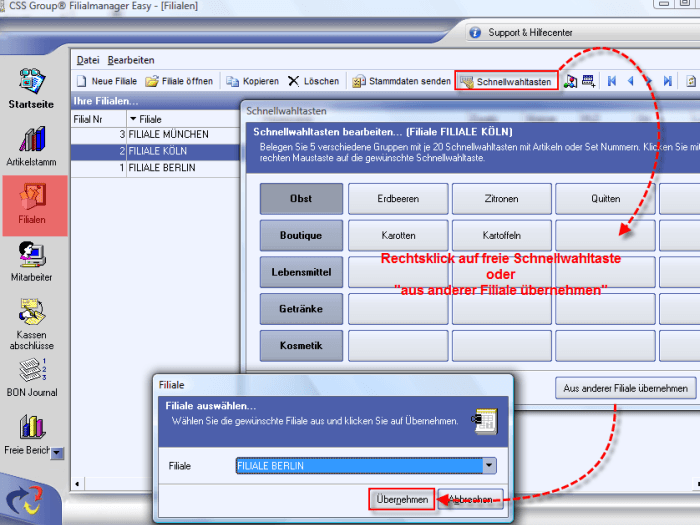700x525 pixels.
Task: Select the FILIALE KÖLN row
Action: click(155, 152)
